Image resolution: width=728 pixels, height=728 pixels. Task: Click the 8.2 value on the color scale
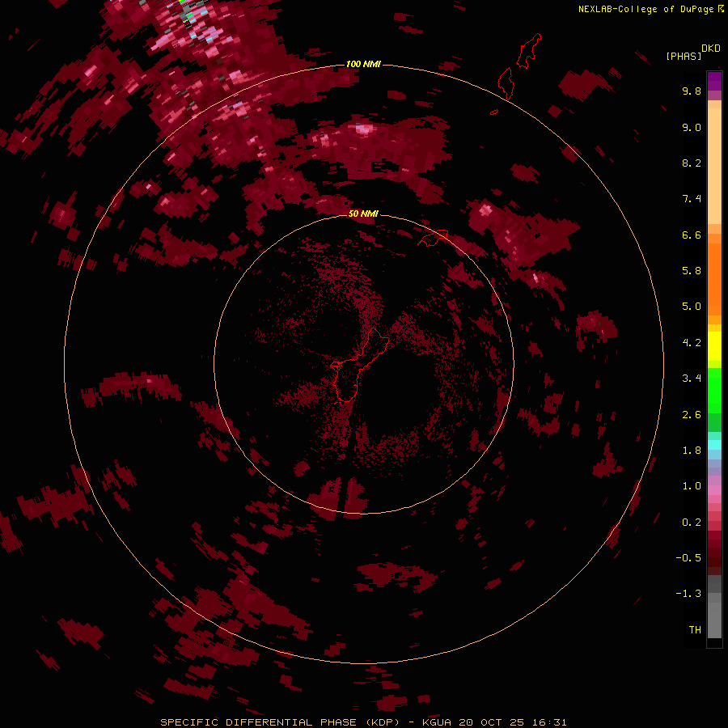[x=692, y=163]
